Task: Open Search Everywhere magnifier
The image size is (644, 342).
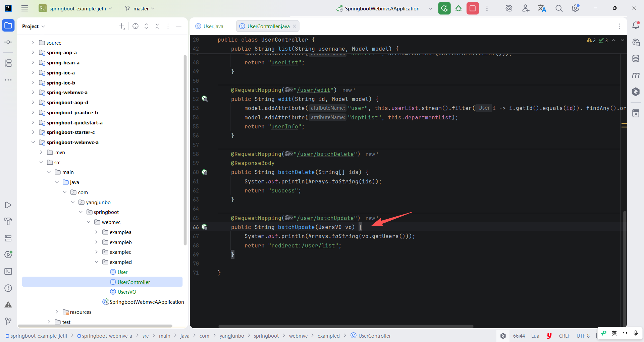Action: (559, 8)
